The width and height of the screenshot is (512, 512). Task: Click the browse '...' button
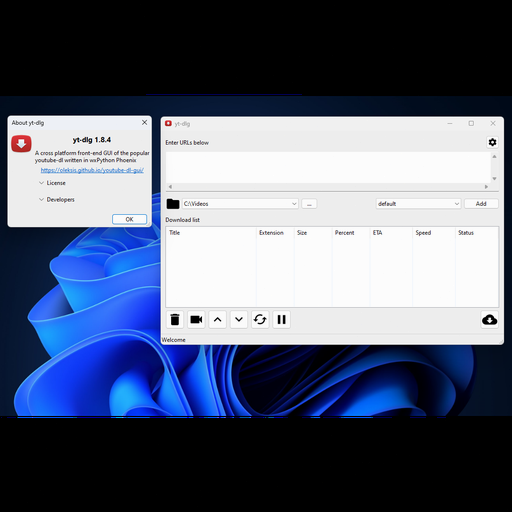[309, 204]
